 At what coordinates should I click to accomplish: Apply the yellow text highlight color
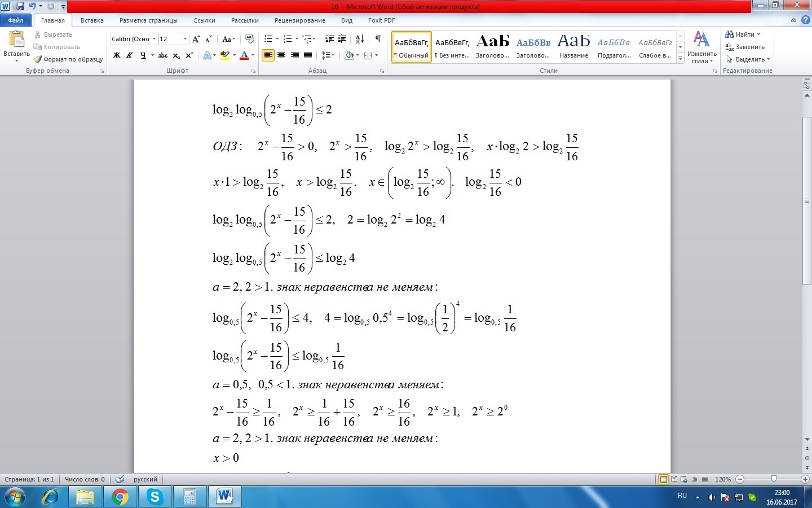point(224,55)
